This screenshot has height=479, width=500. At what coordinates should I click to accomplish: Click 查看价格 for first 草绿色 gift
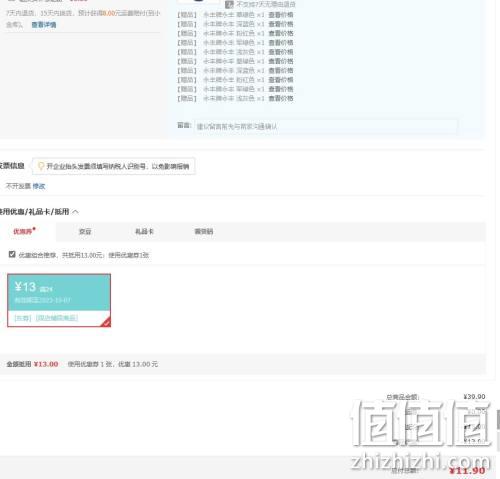point(281,15)
